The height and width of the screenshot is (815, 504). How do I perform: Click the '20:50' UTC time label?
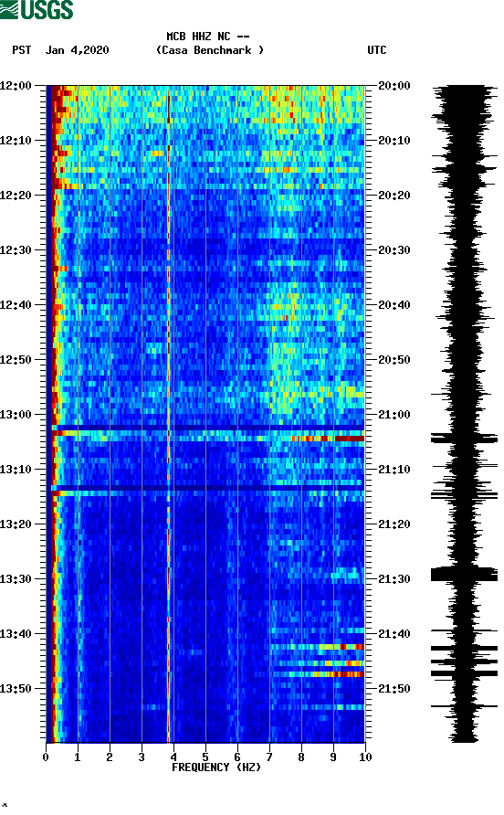coord(394,360)
